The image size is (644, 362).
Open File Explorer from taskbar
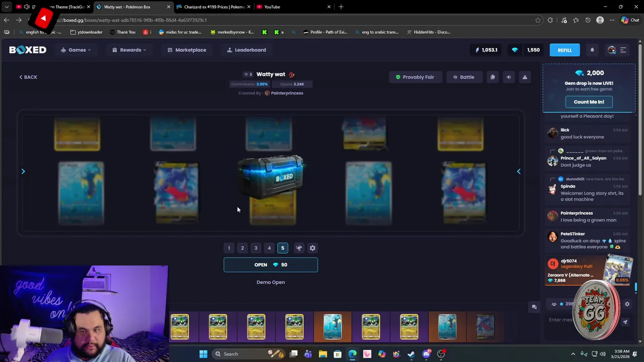[x=323, y=354]
